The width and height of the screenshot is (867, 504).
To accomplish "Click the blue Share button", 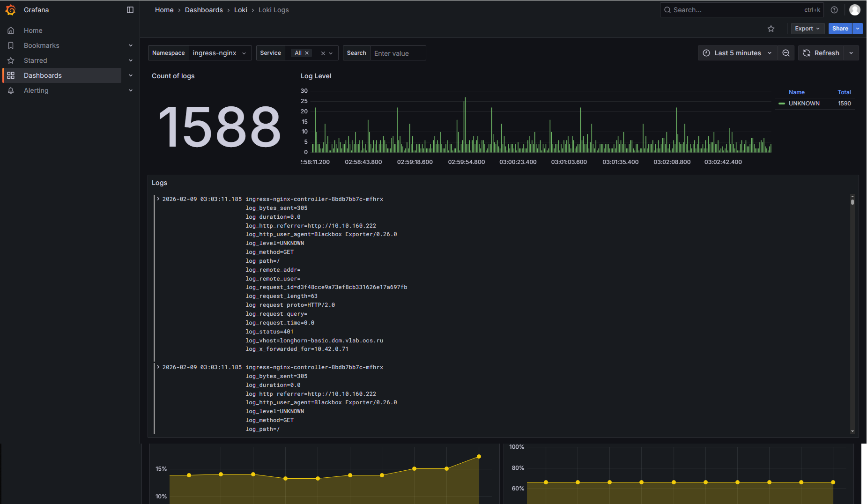I will tap(840, 29).
